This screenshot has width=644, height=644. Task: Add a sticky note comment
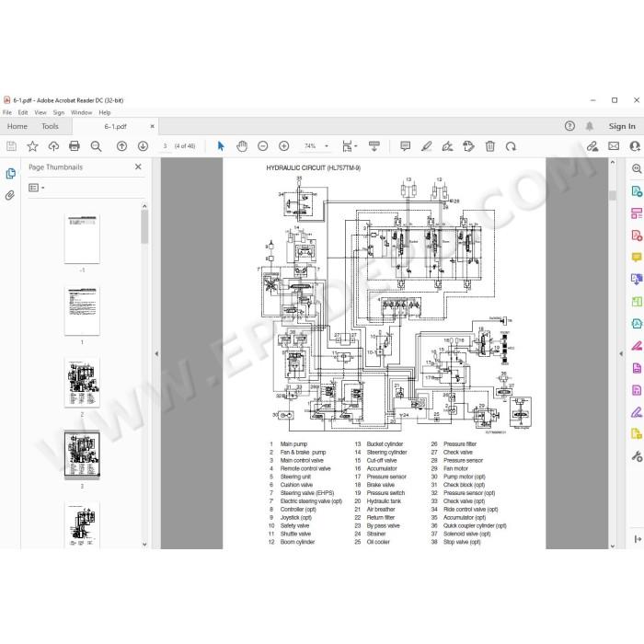(x=406, y=146)
